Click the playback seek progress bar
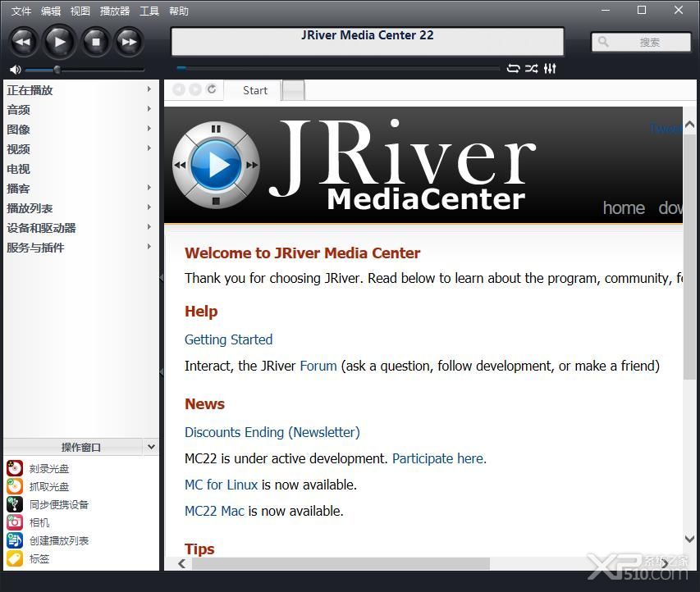This screenshot has height=592, width=700. pos(338,68)
